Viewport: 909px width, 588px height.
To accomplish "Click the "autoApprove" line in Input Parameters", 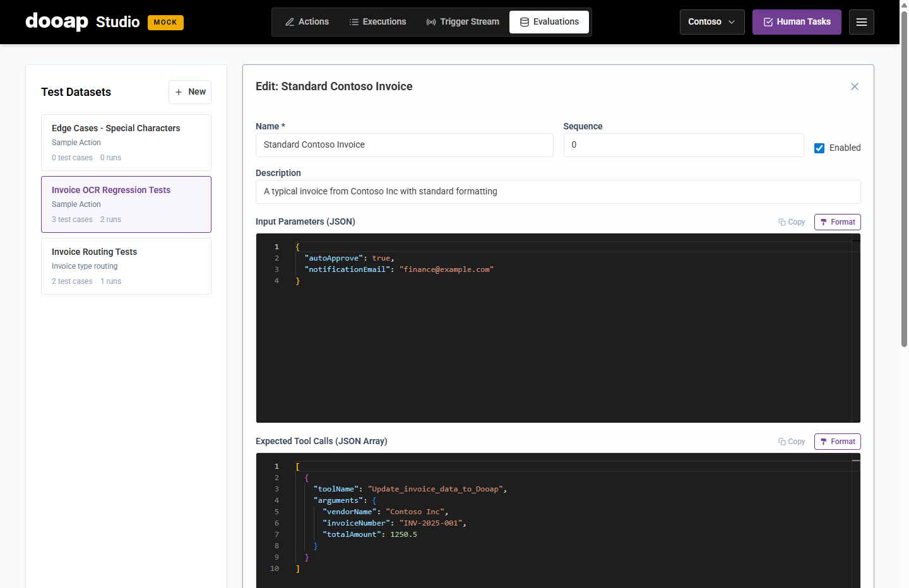I will 350,258.
